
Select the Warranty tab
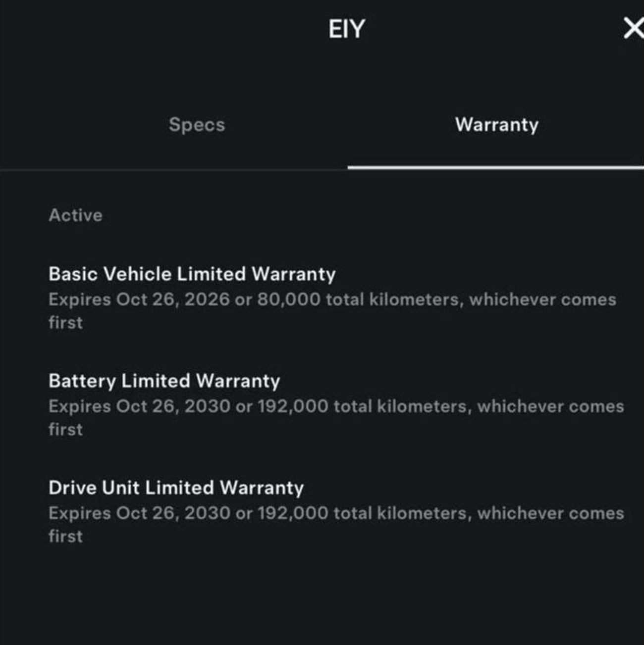(x=496, y=124)
